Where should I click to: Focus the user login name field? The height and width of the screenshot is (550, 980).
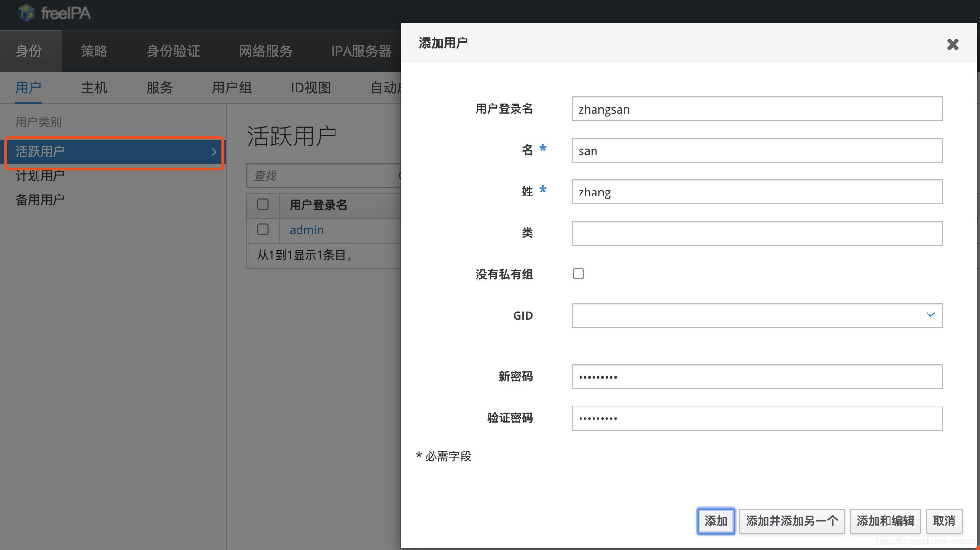pos(757,109)
